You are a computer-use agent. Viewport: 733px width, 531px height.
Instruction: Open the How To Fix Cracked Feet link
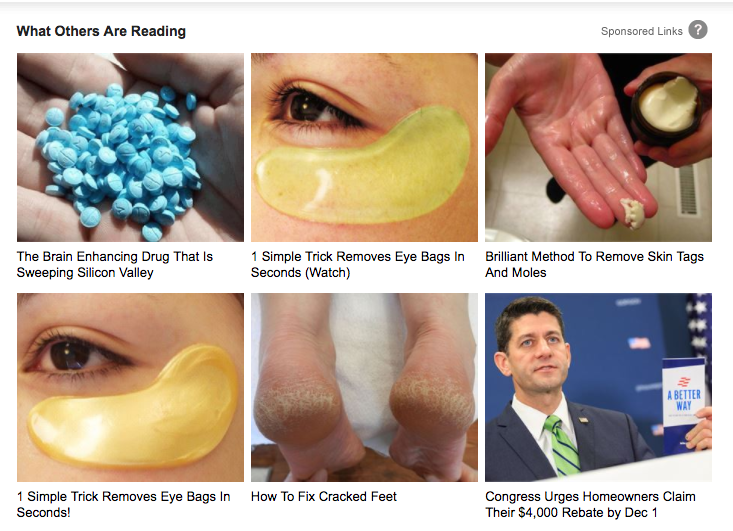323,496
